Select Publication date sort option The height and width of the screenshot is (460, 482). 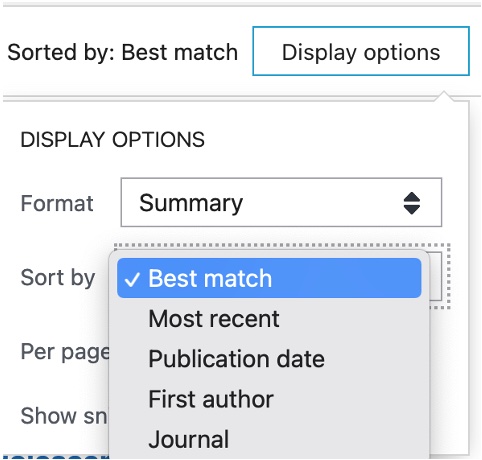point(236,359)
